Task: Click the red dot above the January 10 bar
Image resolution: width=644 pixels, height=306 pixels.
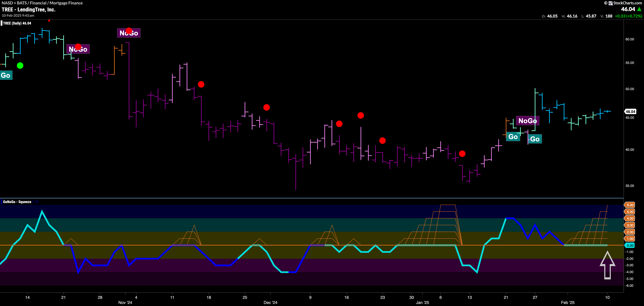Action: point(462,154)
